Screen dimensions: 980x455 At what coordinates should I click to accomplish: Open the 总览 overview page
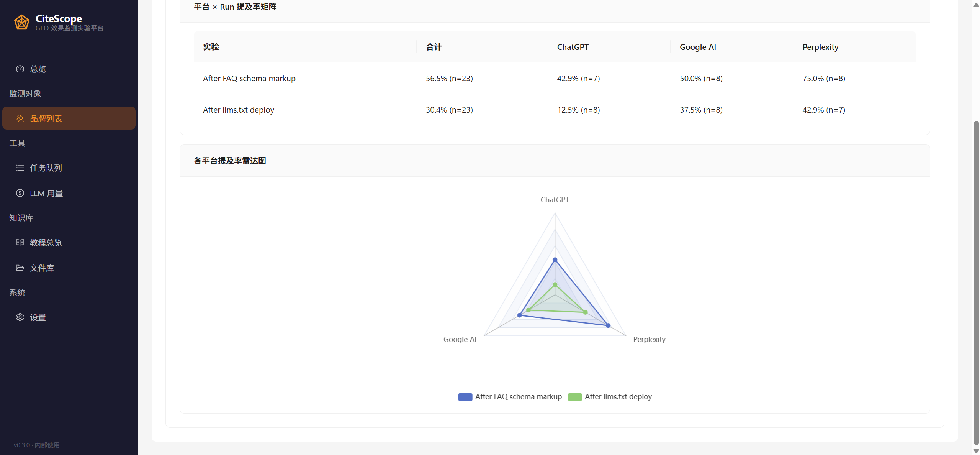(x=69, y=69)
